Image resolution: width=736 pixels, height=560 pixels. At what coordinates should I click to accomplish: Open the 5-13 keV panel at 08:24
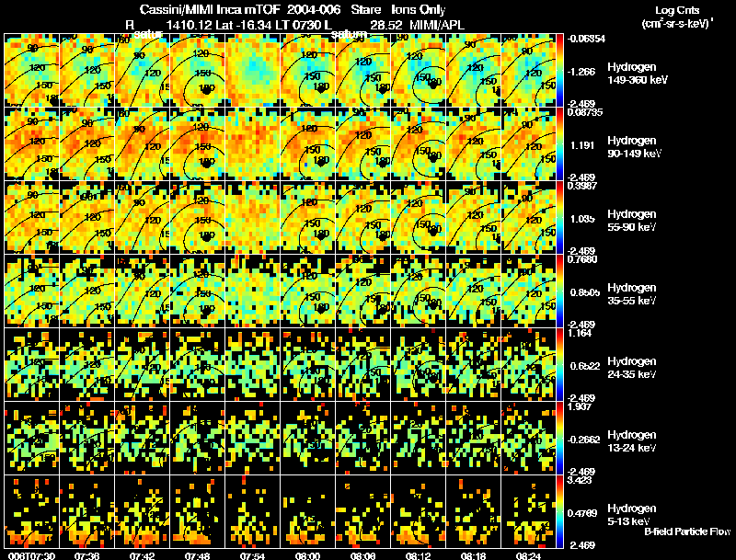(x=528, y=511)
